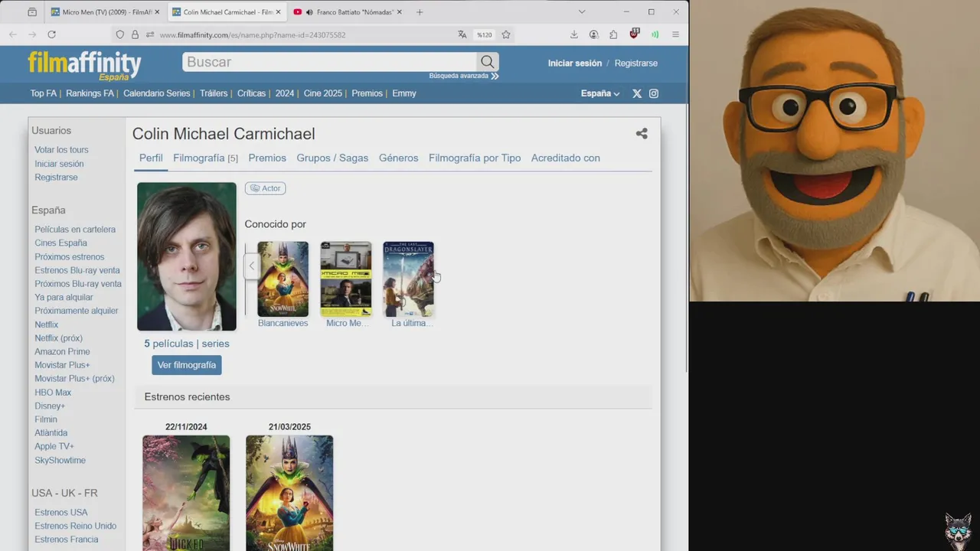Open the Last Dragonslayer poster thumbnail
Image resolution: width=980 pixels, height=551 pixels.
coord(408,279)
